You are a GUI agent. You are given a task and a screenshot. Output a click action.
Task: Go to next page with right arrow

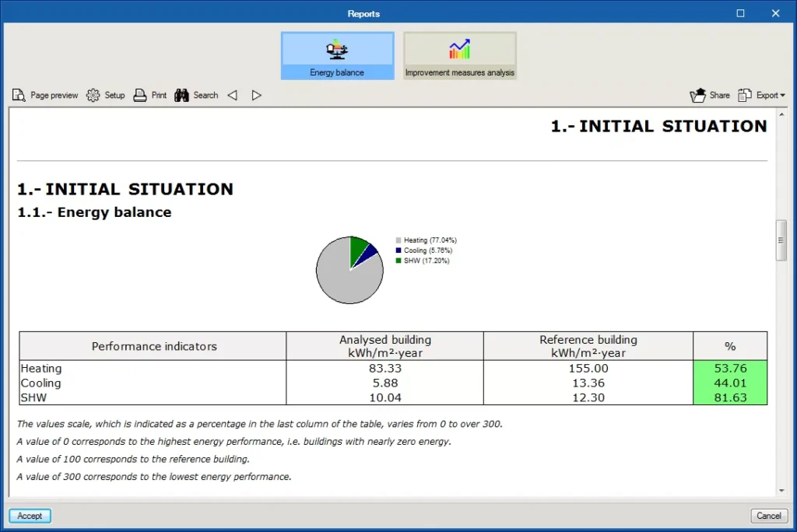pos(256,95)
